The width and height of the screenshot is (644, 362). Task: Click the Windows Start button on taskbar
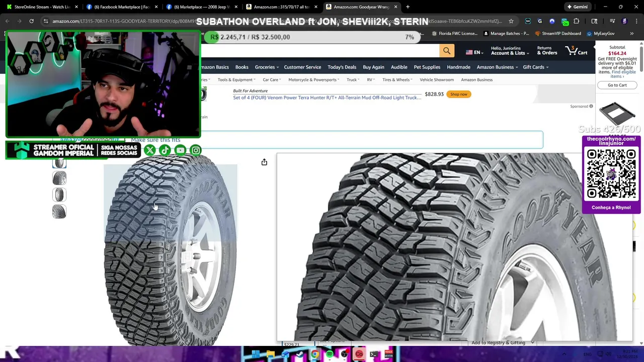click(x=256, y=354)
